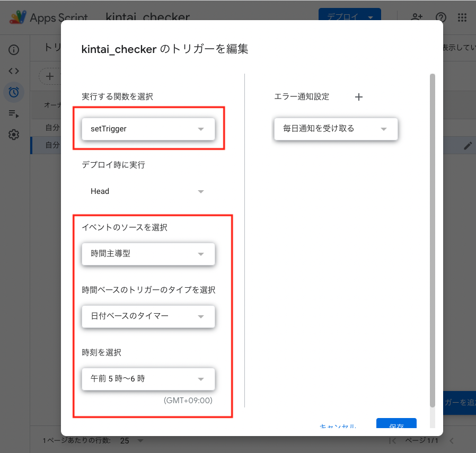
Task: Change the error notification frequency
Action: [336, 129]
